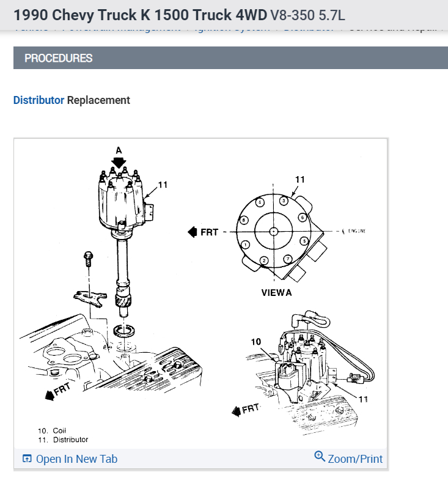
Task: Click the VIEW A caption in diagram
Action: click(x=276, y=293)
